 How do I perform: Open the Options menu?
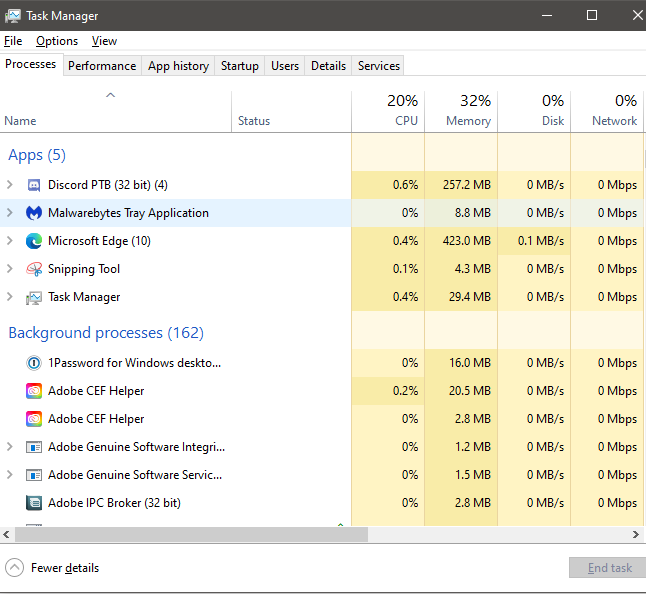57,41
